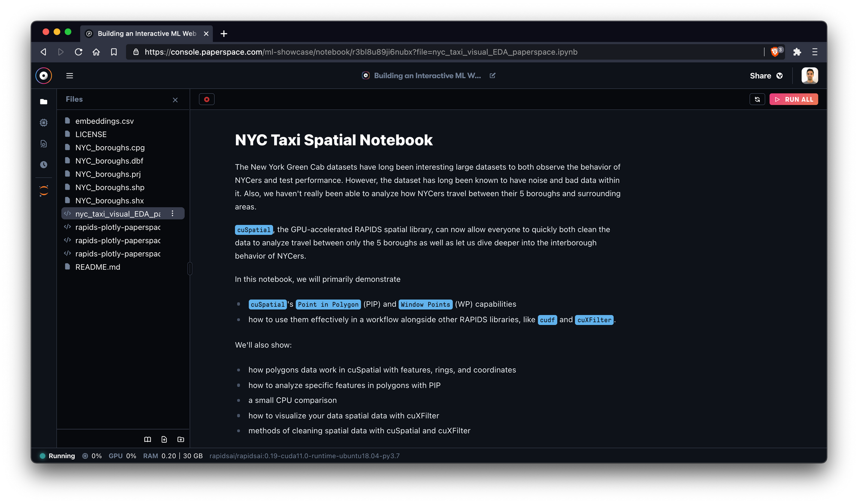Open the Machine chip icon in sidebar
The image size is (858, 504).
coord(43,123)
